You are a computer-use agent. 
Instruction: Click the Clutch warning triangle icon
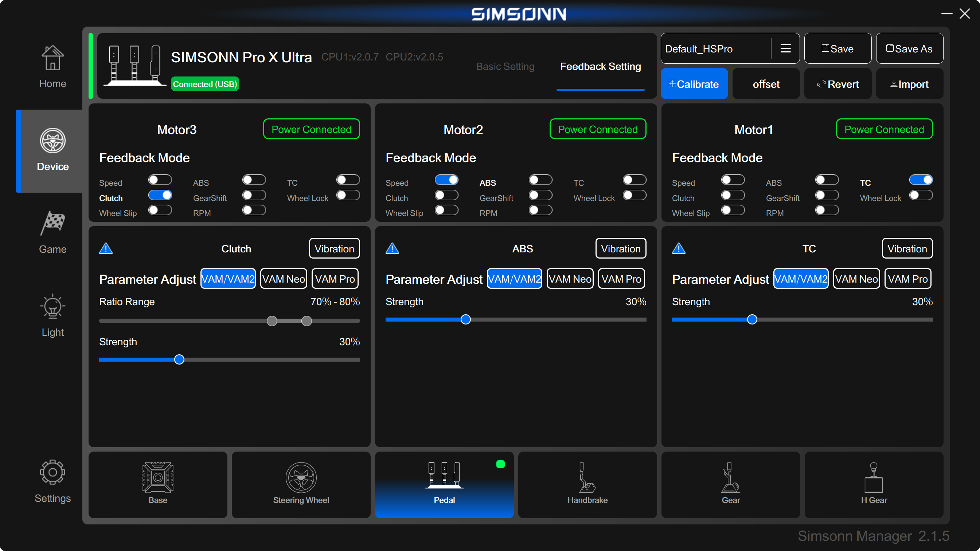coord(106,249)
